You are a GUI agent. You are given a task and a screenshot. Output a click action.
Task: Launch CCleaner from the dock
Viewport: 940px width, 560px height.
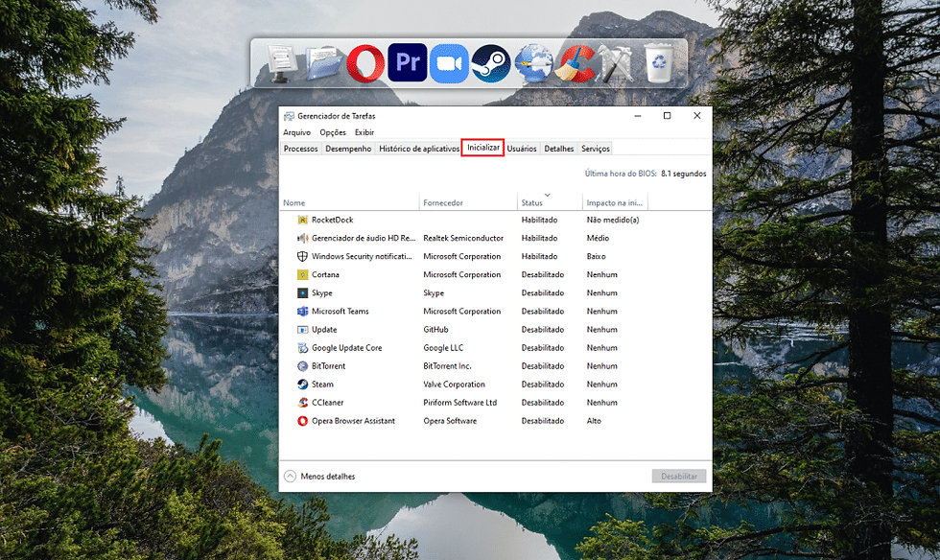[575, 63]
